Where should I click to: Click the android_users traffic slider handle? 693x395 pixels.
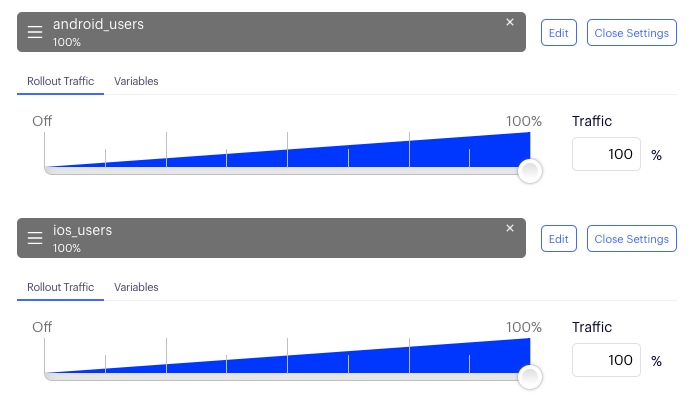click(530, 171)
